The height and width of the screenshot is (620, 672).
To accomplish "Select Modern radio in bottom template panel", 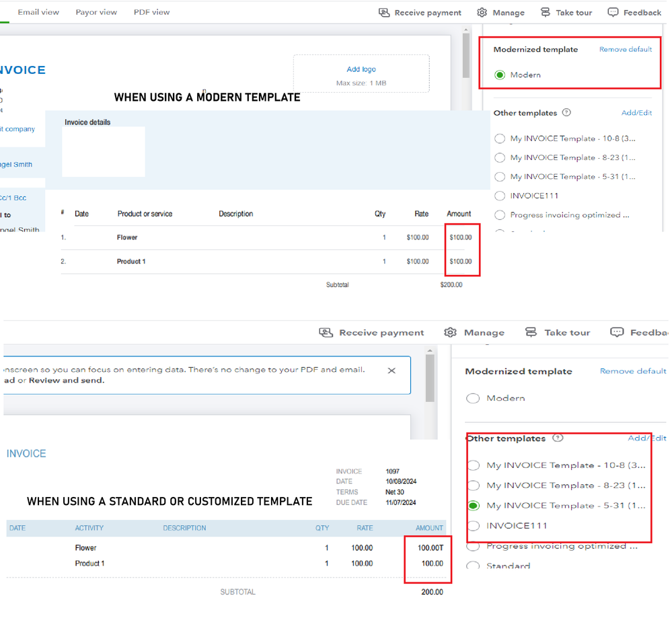I will pyautogui.click(x=473, y=399).
